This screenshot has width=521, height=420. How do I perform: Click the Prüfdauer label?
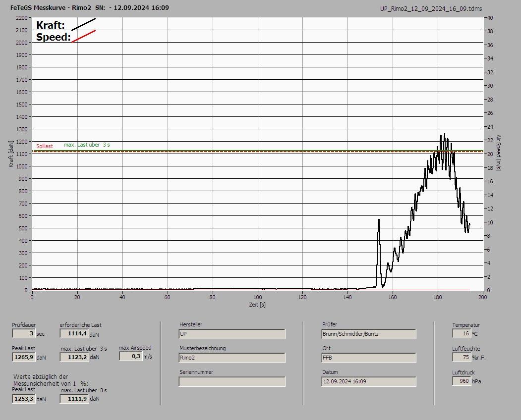click(24, 325)
